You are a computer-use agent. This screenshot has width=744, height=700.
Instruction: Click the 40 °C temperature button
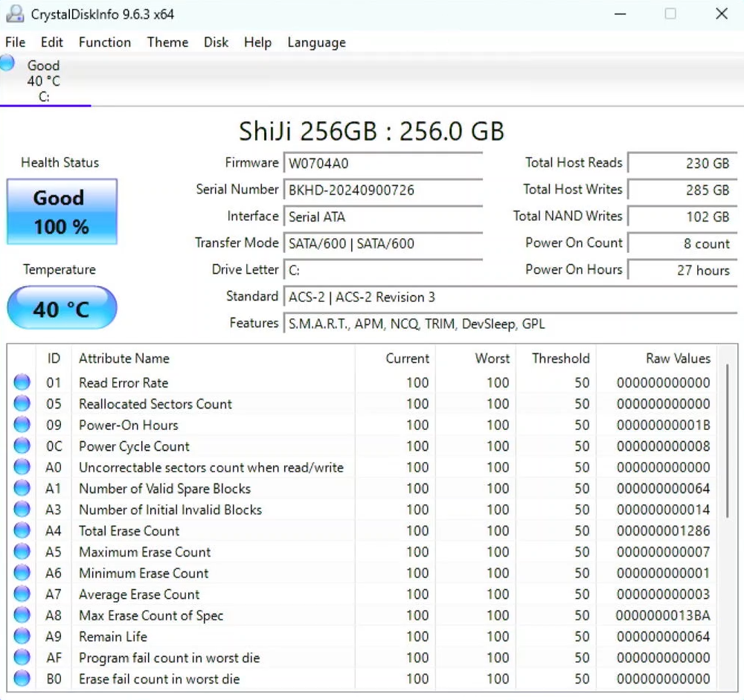tap(62, 307)
